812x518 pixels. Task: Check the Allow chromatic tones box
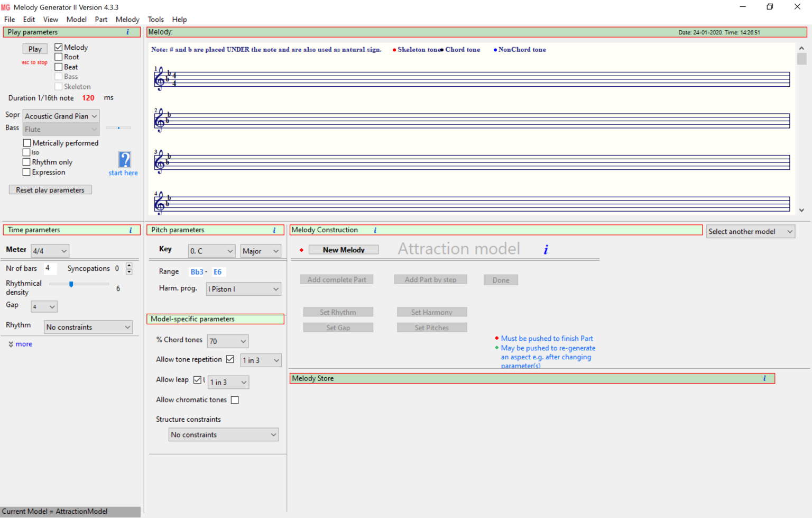pos(234,399)
